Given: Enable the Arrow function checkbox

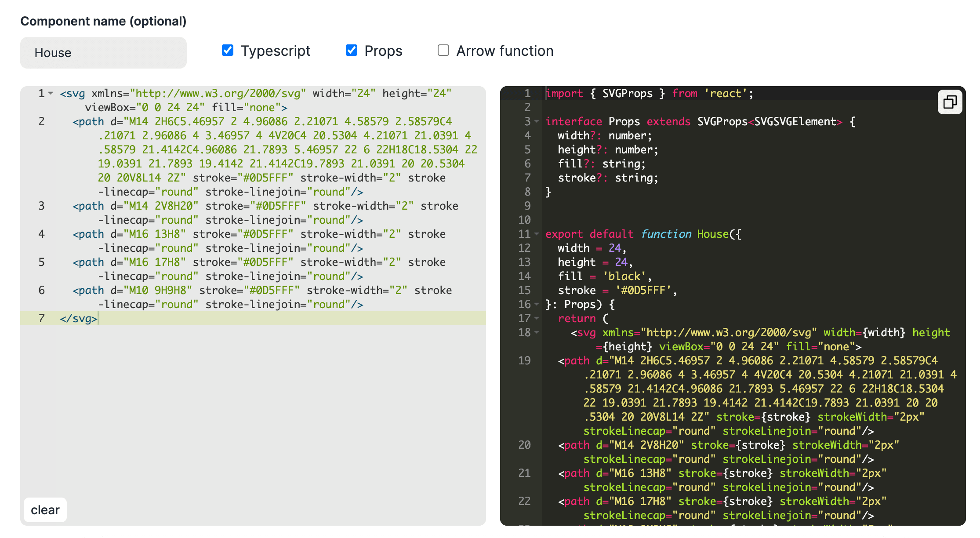Looking at the screenshot, I should click(x=443, y=50).
